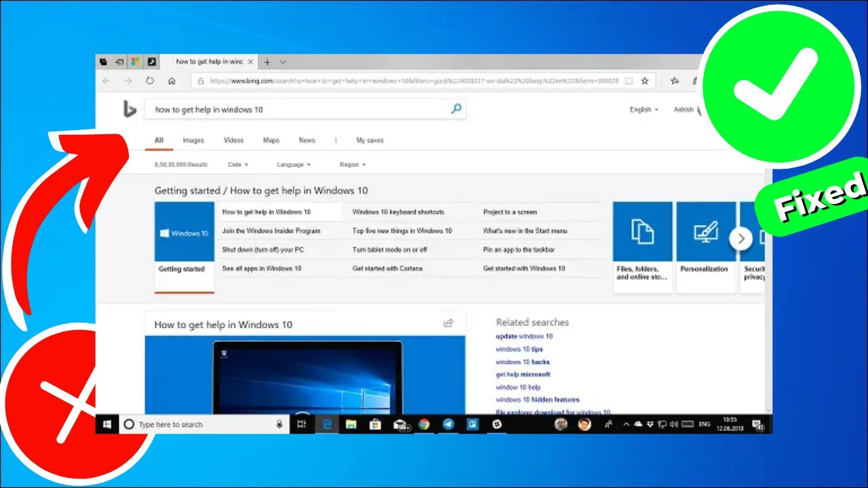Open 'Pin an app to the taskbar'
This screenshot has height=488, width=868.
pos(519,250)
